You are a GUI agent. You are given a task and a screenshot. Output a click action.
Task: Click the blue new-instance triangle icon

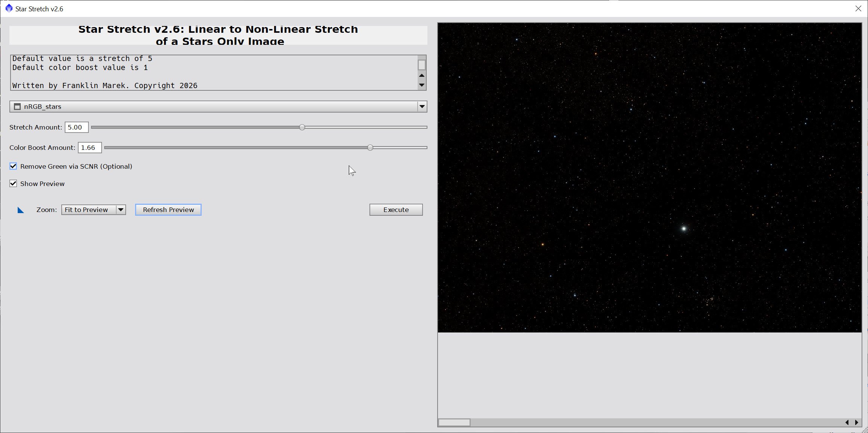[21, 210]
